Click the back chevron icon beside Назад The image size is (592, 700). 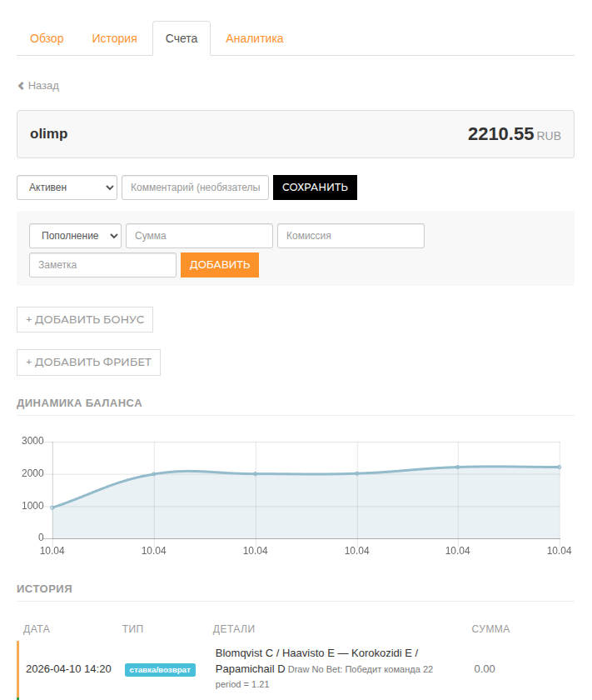[x=21, y=86]
